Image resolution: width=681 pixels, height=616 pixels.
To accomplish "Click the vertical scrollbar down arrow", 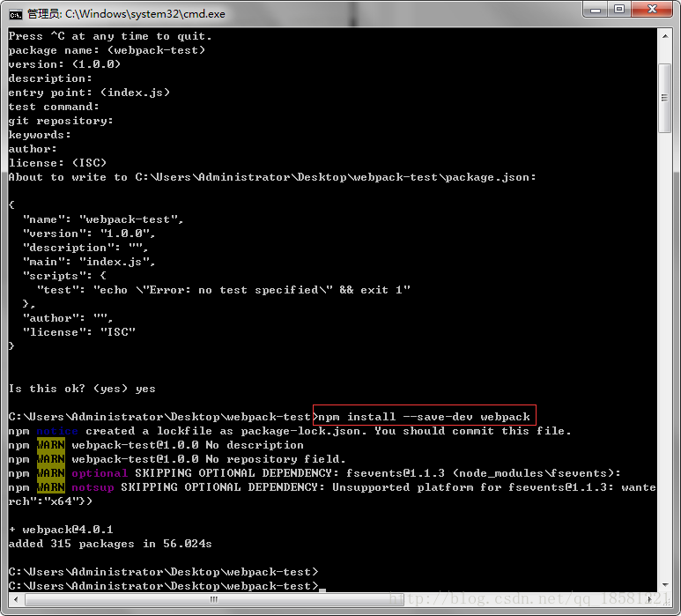I will 665,585.
